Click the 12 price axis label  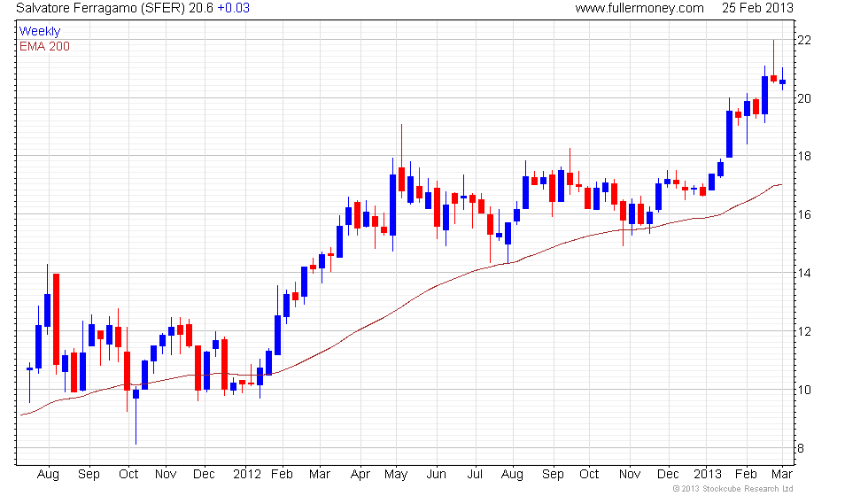point(804,331)
